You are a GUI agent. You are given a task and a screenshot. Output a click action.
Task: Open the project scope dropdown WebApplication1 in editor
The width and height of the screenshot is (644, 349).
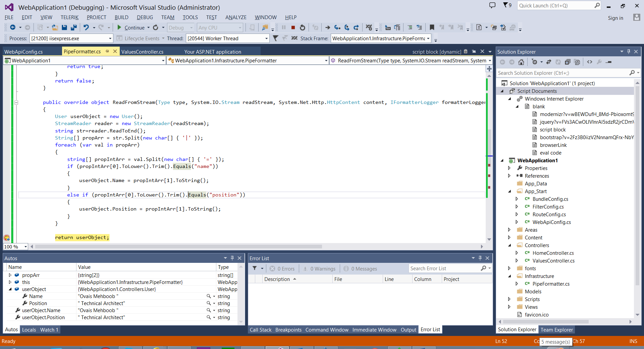[85, 60]
